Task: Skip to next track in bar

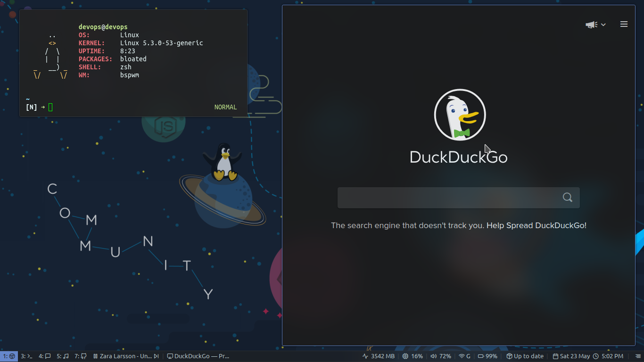Action: (x=156, y=356)
